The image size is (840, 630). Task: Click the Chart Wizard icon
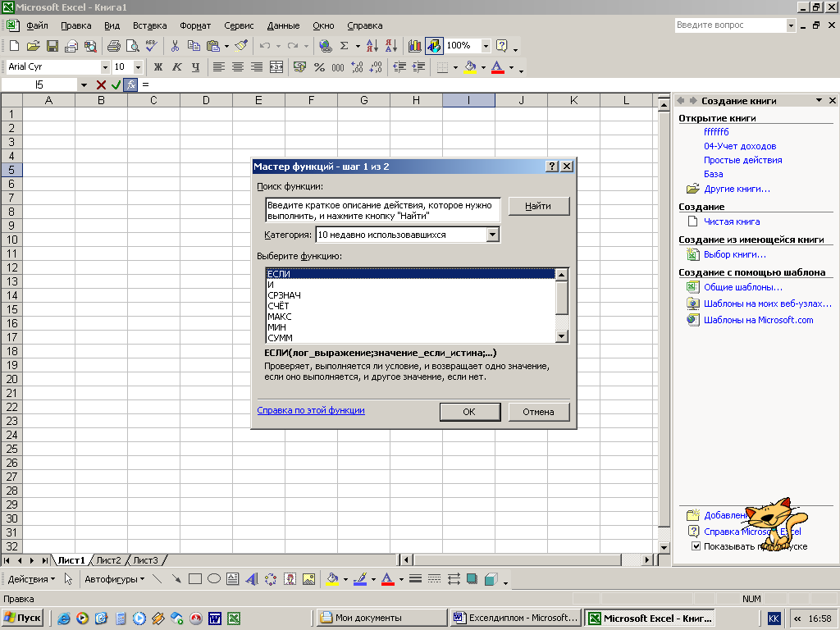414,46
